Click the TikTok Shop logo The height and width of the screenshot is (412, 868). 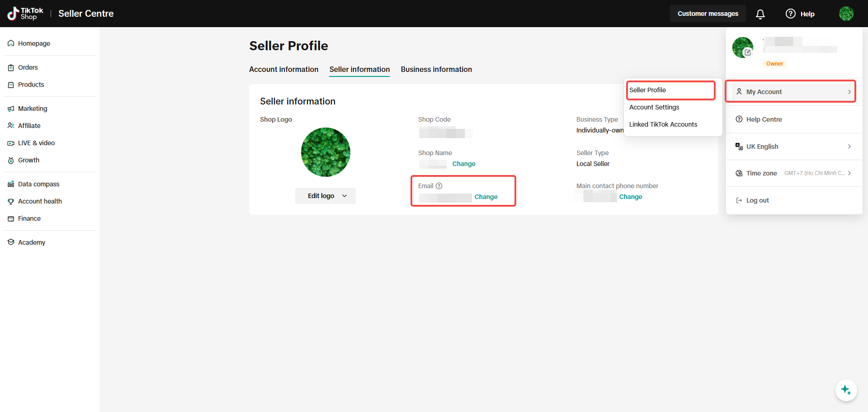pyautogui.click(x=25, y=14)
